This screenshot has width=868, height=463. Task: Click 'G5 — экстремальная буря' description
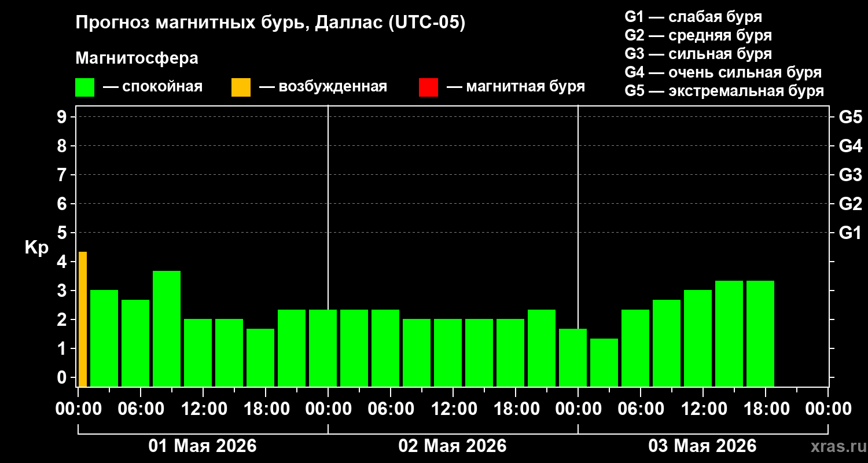coord(724,91)
